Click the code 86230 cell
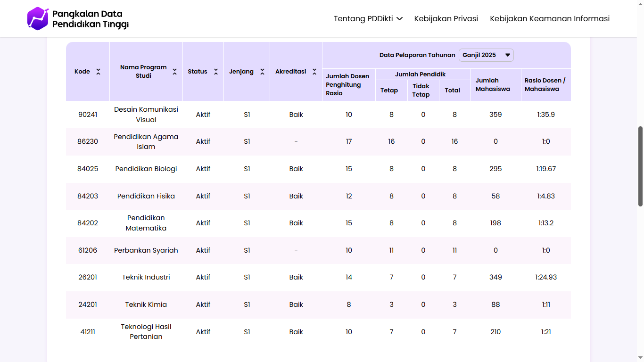This screenshot has height=362, width=644. (88, 141)
